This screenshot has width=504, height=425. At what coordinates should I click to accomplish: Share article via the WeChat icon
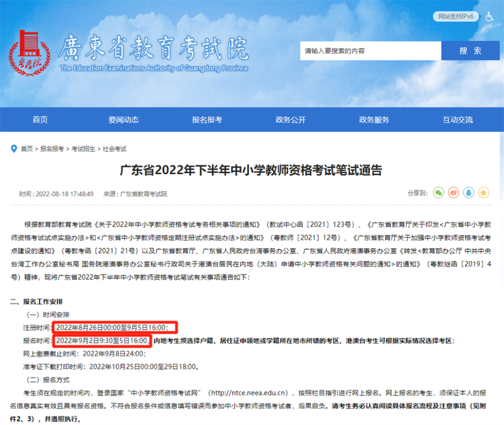(x=438, y=193)
